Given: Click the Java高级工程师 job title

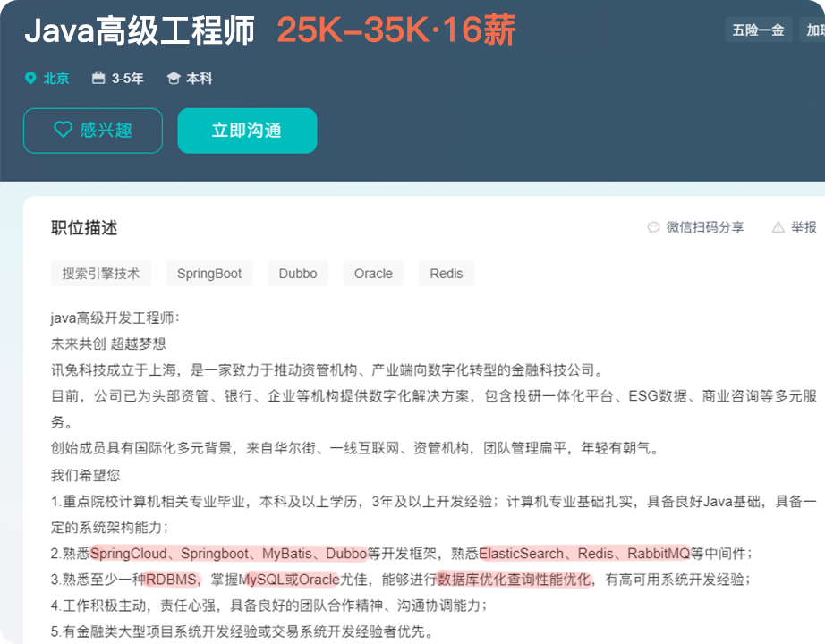Looking at the screenshot, I should click(140, 32).
